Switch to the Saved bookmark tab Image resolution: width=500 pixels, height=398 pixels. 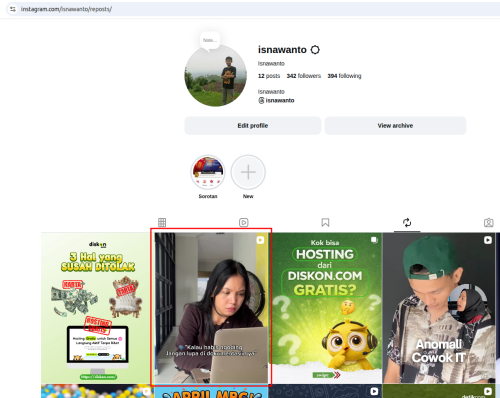click(x=325, y=222)
